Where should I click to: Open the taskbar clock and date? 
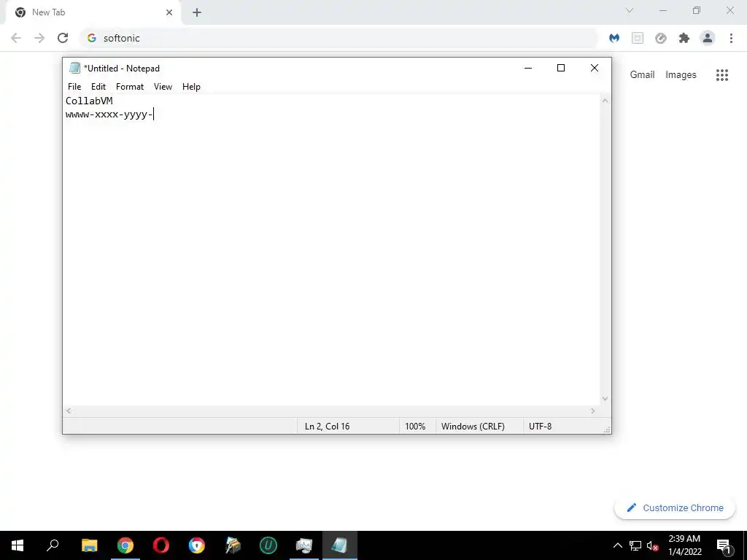tap(684, 545)
